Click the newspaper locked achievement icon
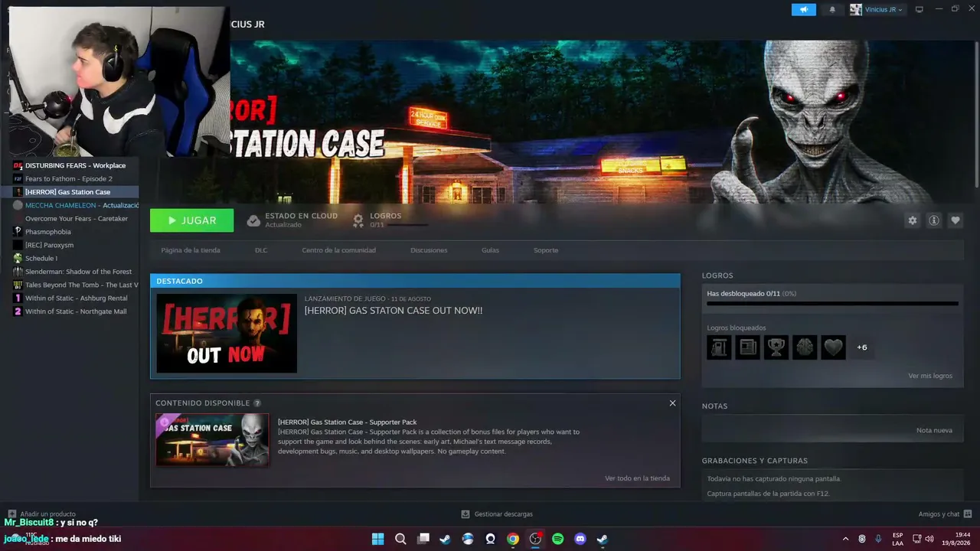The height and width of the screenshot is (551, 980). tap(747, 347)
